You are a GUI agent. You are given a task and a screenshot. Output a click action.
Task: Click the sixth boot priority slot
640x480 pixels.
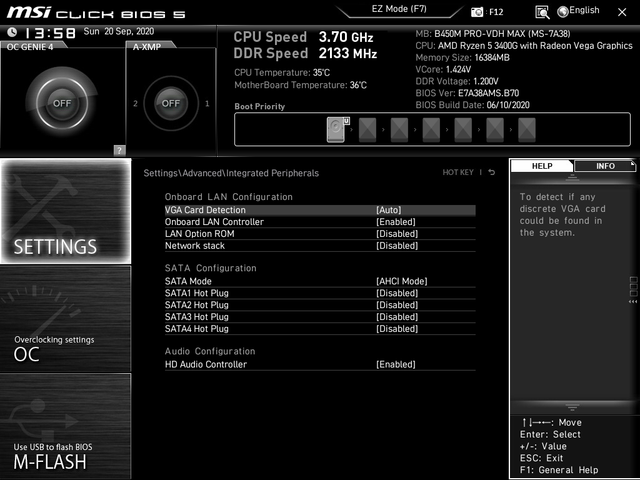(x=495, y=129)
